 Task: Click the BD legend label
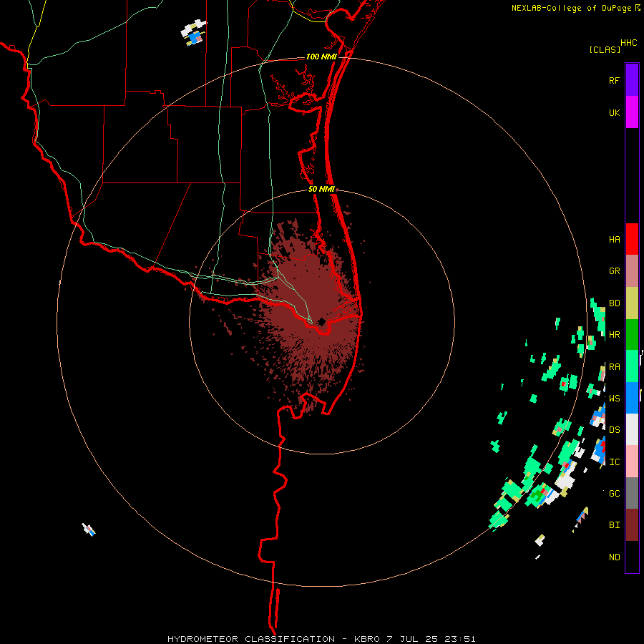pos(614,303)
